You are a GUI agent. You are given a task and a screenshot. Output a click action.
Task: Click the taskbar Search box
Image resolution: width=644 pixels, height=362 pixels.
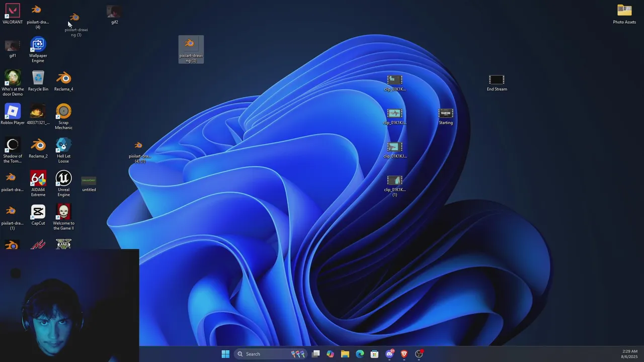coord(272,354)
